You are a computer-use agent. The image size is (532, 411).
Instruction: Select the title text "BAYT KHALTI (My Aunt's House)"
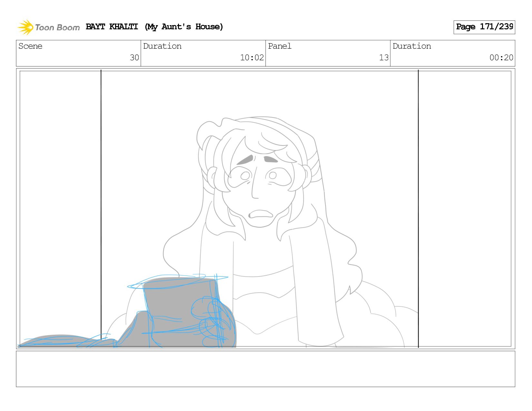coord(154,27)
